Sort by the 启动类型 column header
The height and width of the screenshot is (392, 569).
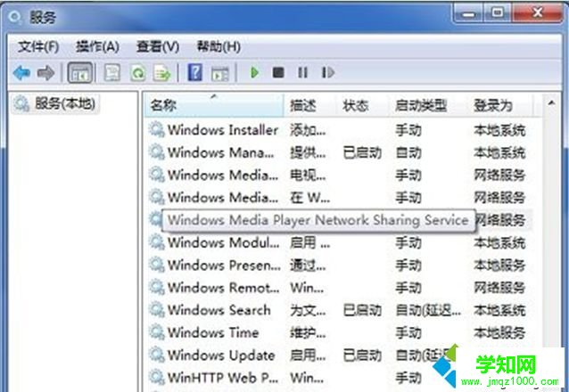(429, 105)
